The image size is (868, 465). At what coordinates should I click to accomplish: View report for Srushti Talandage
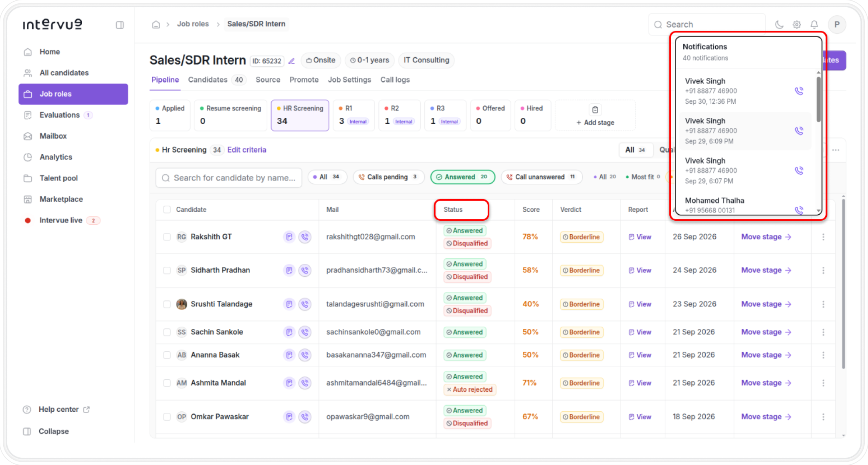coord(640,304)
